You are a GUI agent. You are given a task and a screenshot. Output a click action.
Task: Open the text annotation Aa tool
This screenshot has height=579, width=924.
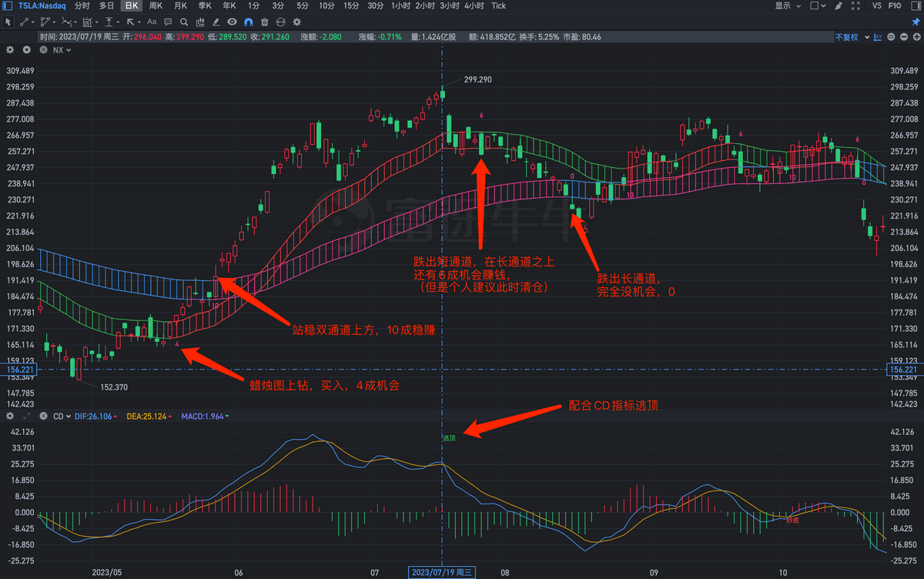[152, 22]
